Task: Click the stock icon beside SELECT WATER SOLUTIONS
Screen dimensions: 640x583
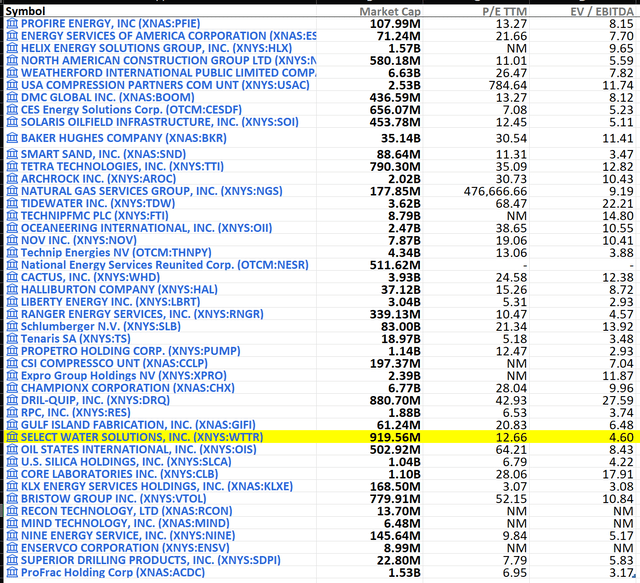Action: click(12, 437)
